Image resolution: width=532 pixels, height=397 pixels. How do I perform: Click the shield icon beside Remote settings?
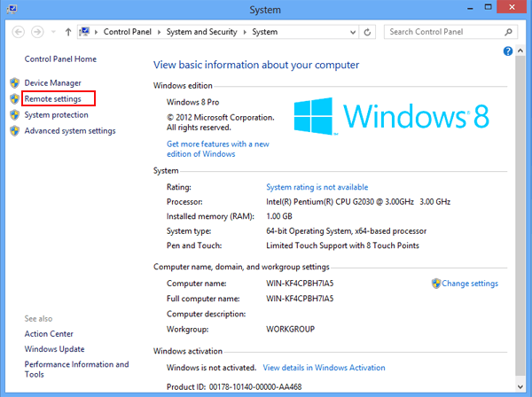click(x=14, y=98)
